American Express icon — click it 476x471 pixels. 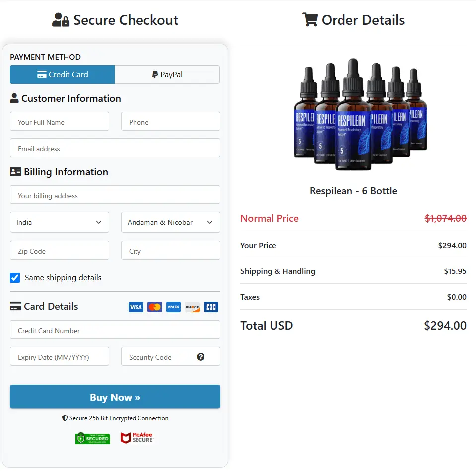173,307
